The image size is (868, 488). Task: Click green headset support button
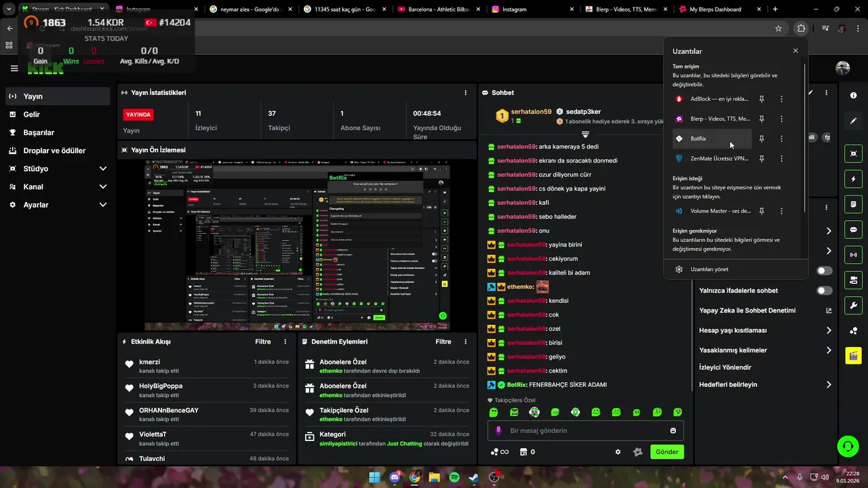coord(848,446)
